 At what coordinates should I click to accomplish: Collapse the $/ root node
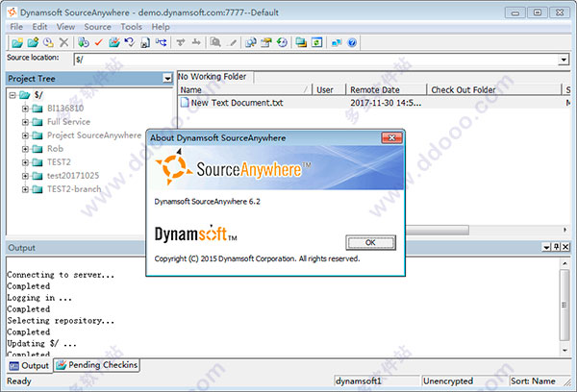coord(13,95)
